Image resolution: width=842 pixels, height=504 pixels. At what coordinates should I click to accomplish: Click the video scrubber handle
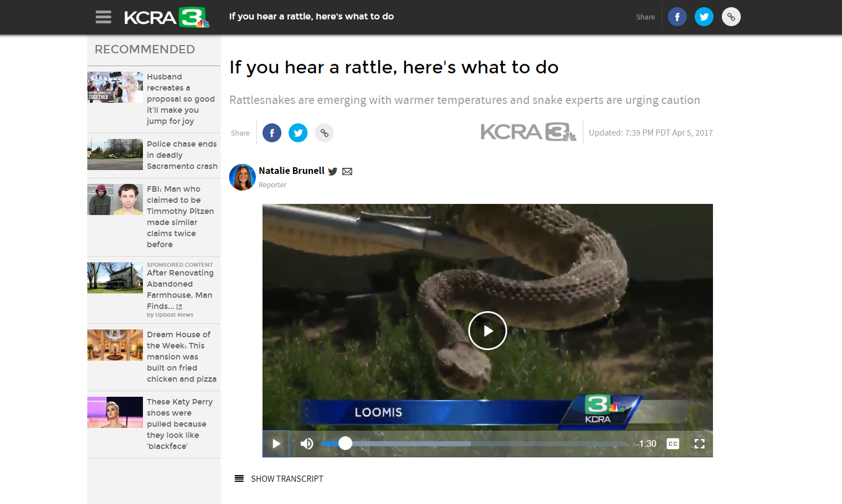345,443
